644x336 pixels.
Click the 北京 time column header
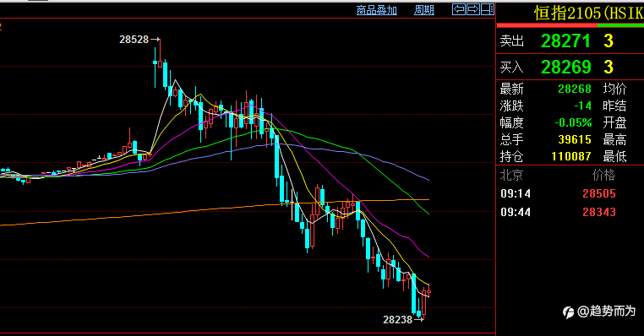coord(511,176)
